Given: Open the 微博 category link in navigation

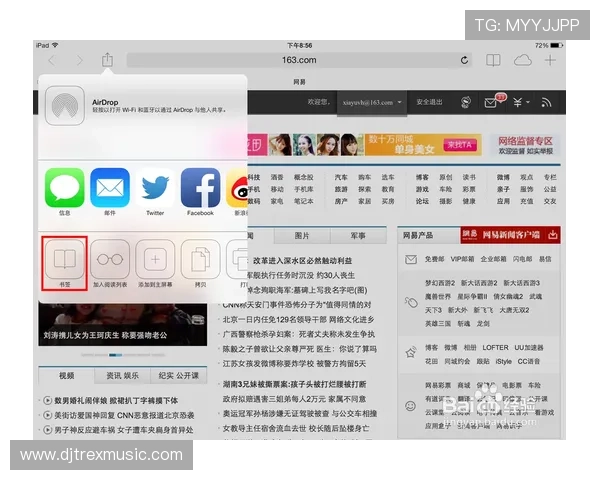Looking at the screenshot, I should point(504,178).
